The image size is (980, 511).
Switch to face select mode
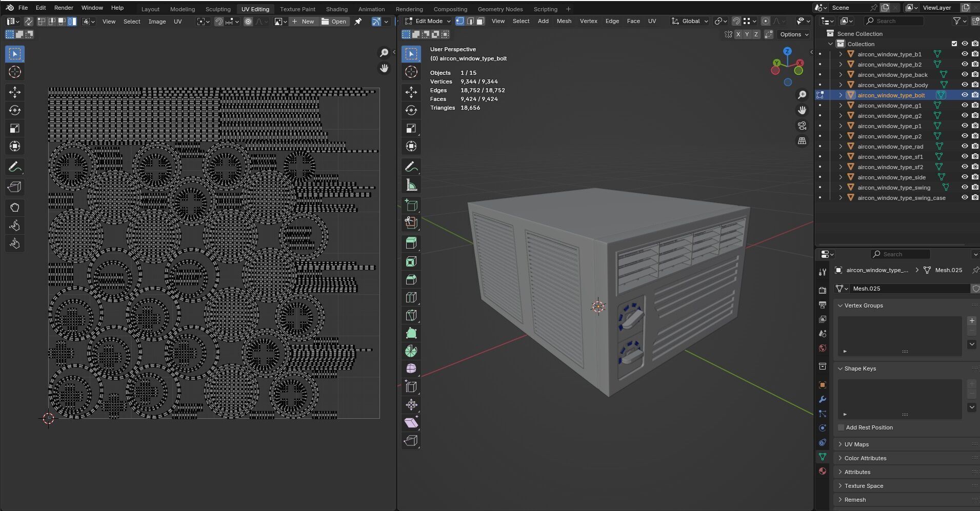(x=481, y=21)
